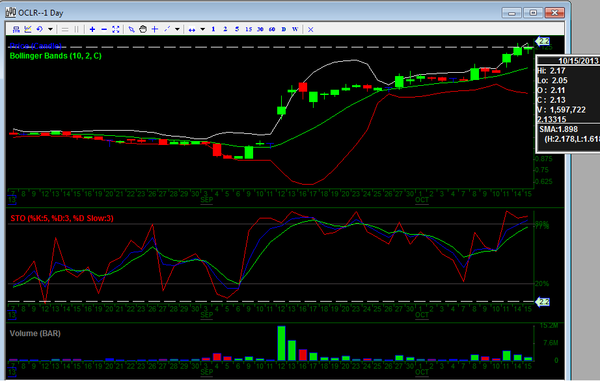Screen dimensions: 600x381
Task: Click the OCT month label under price chart
Action: [x=422, y=200]
